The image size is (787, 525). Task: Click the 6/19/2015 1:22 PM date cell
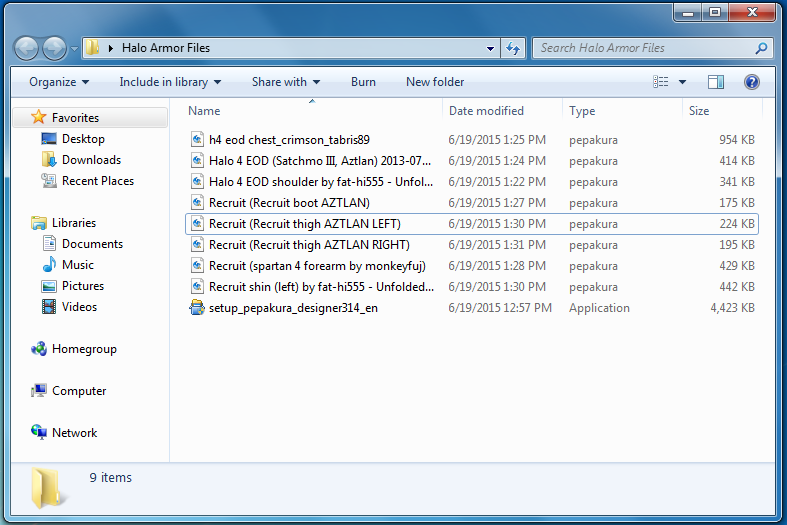(x=497, y=182)
